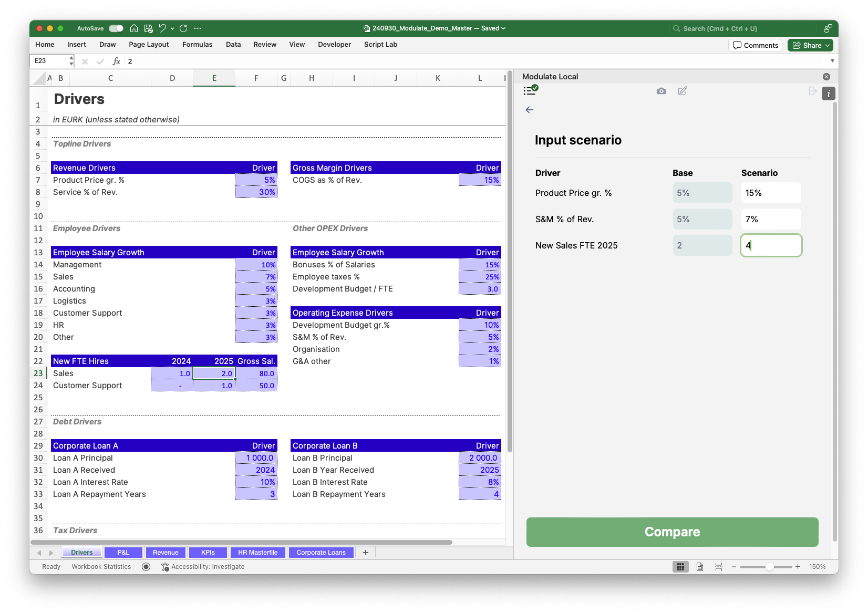
Task: Expand the document title Saved dropdown
Action: (503, 28)
